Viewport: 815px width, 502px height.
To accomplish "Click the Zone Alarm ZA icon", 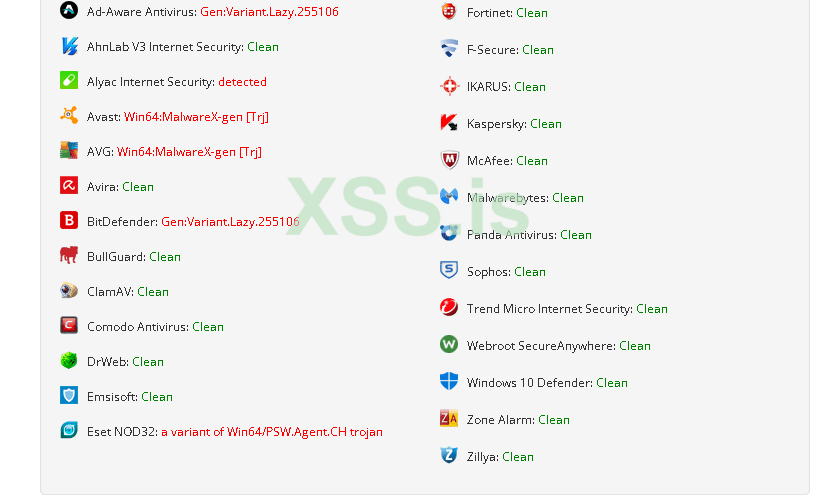I will [x=449, y=419].
